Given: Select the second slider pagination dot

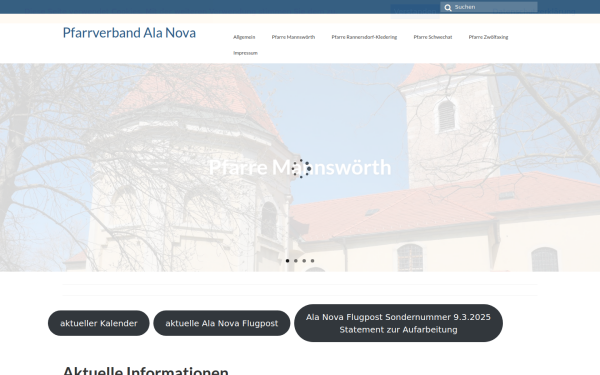Looking at the screenshot, I should [x=296, y=261].
